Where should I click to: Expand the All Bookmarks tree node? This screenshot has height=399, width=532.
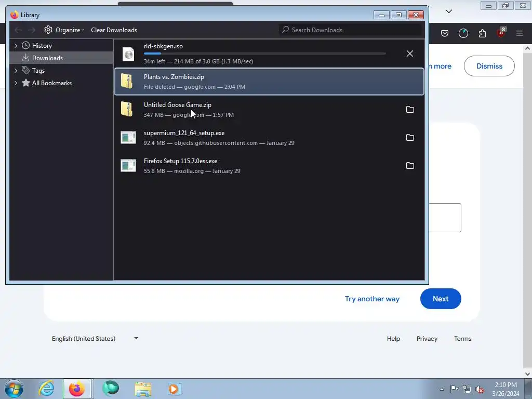[16, 83]
